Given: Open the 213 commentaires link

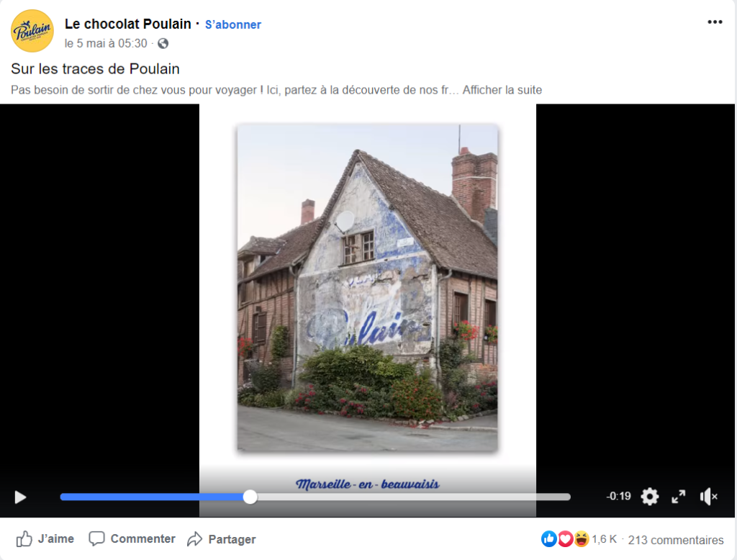Looking at the screenshot, I should 675,540.
